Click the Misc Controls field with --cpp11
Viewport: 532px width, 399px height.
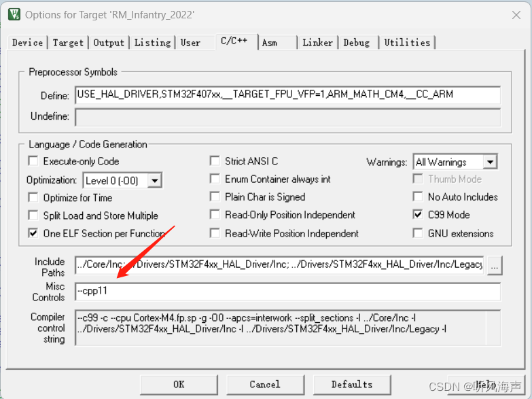[287, 292]
